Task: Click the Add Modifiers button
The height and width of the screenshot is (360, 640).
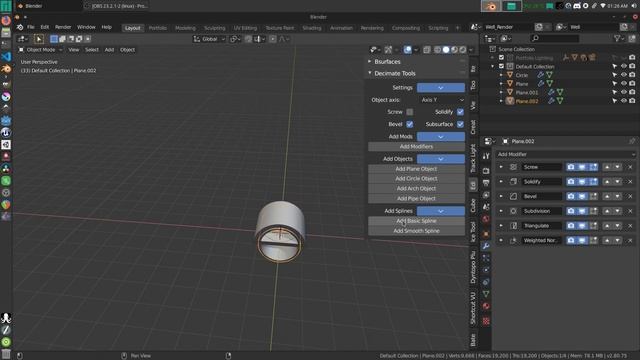Action: coord(416,147)
